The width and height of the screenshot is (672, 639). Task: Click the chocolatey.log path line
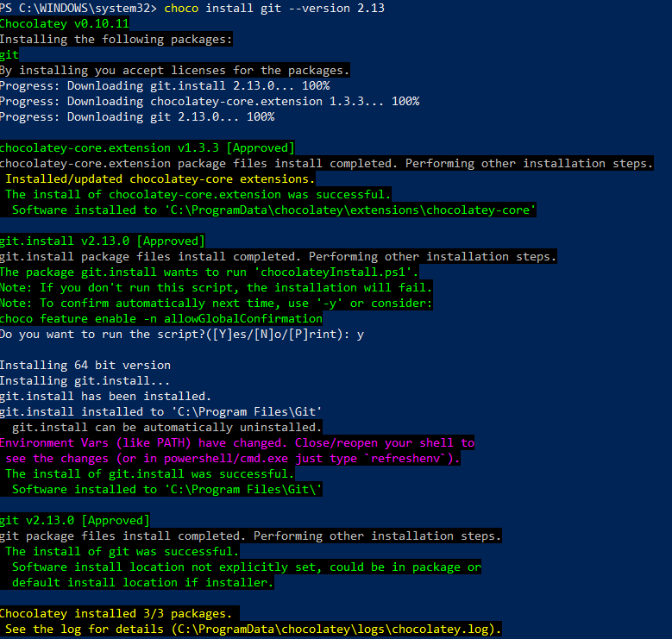(x=253, y=629)
